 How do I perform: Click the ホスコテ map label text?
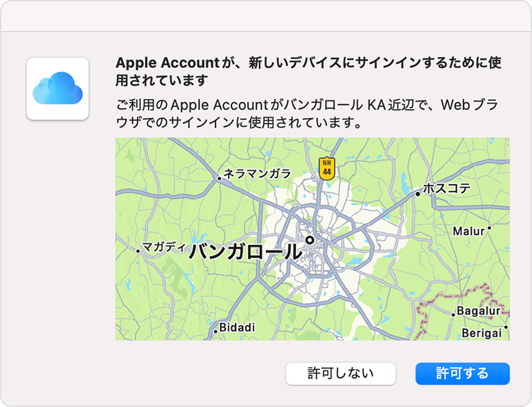447,188
